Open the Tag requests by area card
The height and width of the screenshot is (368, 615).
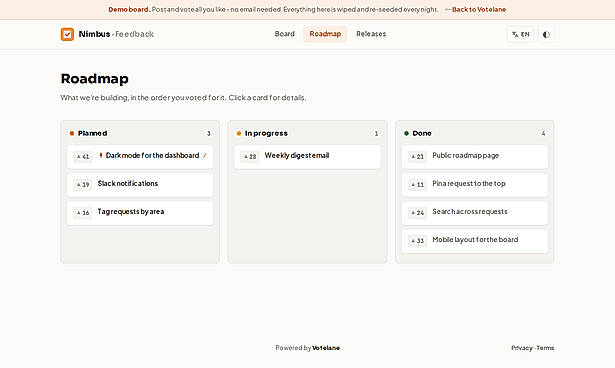(x=140, y=213)
